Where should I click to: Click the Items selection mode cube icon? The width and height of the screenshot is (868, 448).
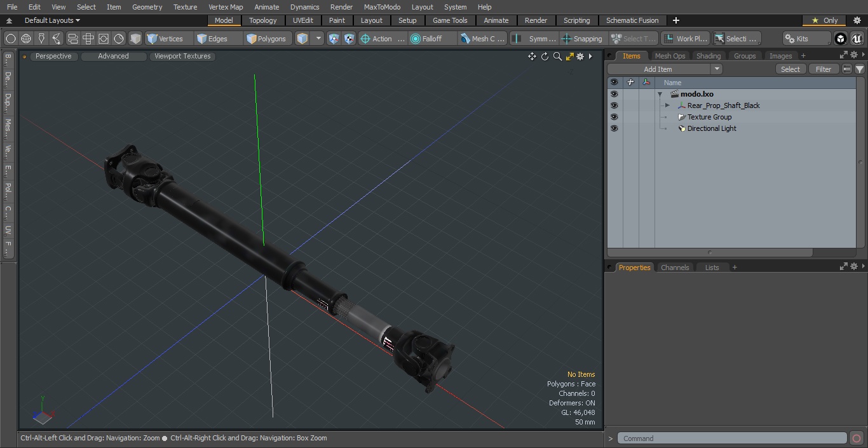pos(302,39)
